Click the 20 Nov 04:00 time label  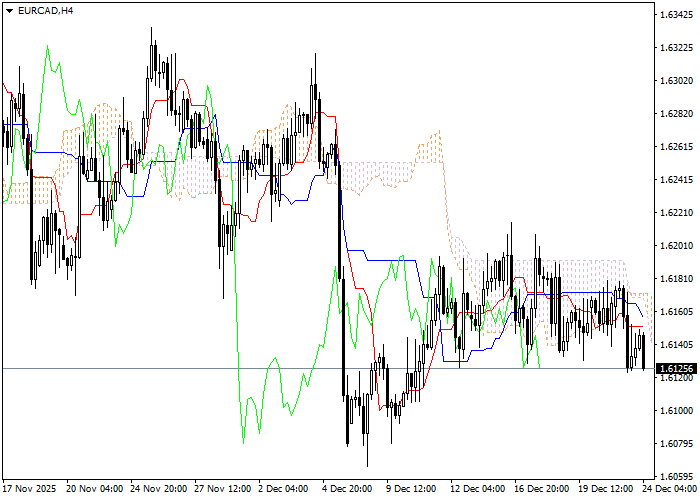point(95,489)
